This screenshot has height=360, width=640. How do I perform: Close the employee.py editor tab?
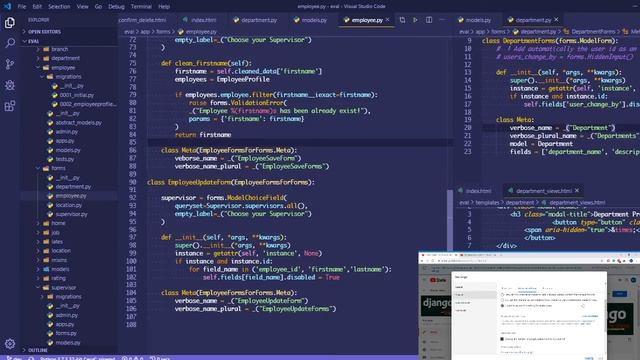click(x=387, y=20)
